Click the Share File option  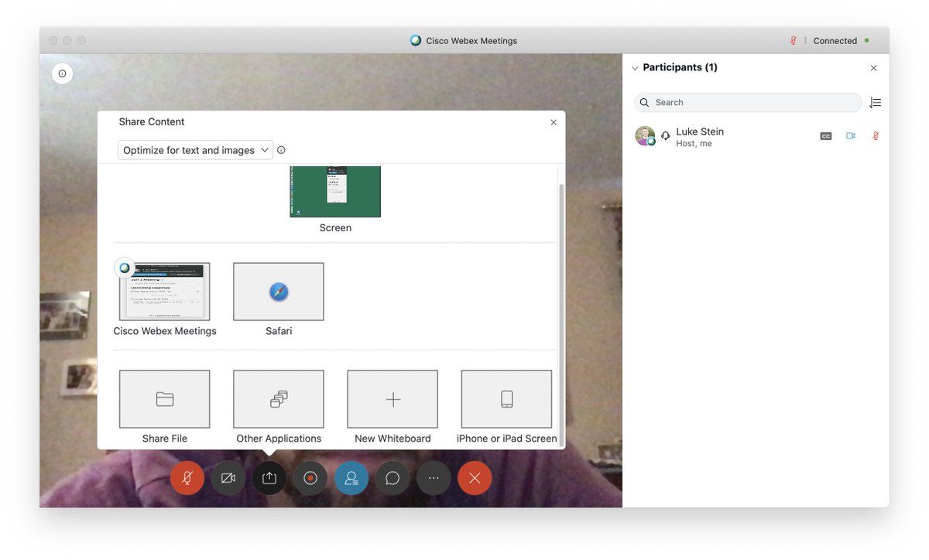164,399
